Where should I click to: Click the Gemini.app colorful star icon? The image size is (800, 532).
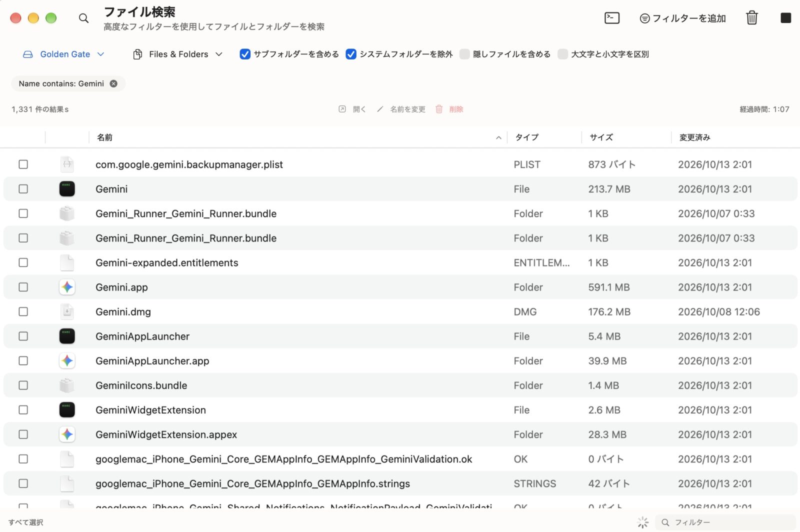tap(67, 287)
